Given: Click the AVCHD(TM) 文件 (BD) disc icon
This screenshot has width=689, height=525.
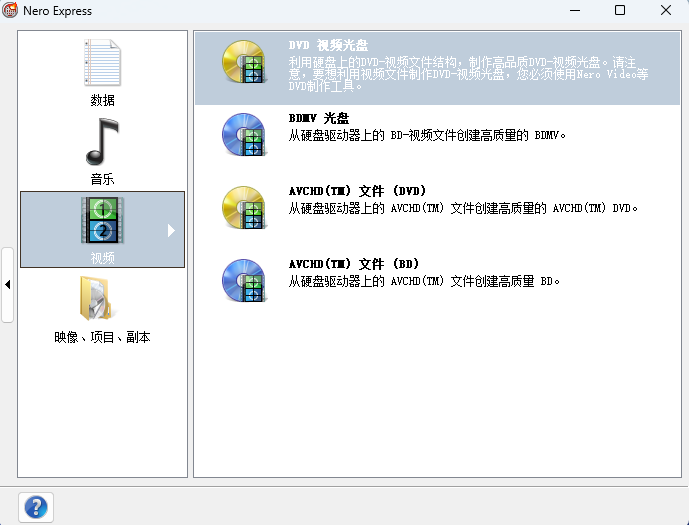Looking at the screenshot, I should [x=243, y=281].
